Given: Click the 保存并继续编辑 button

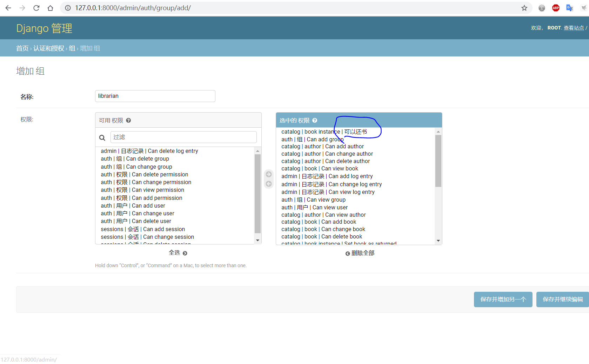Looking at the screenshot, I should (563, 299).
